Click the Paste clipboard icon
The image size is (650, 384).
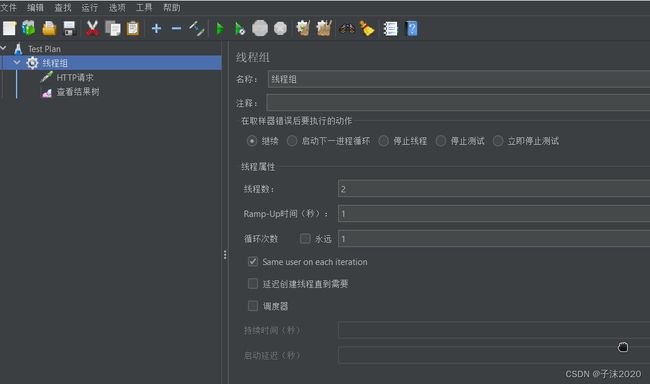click(133, 28)
